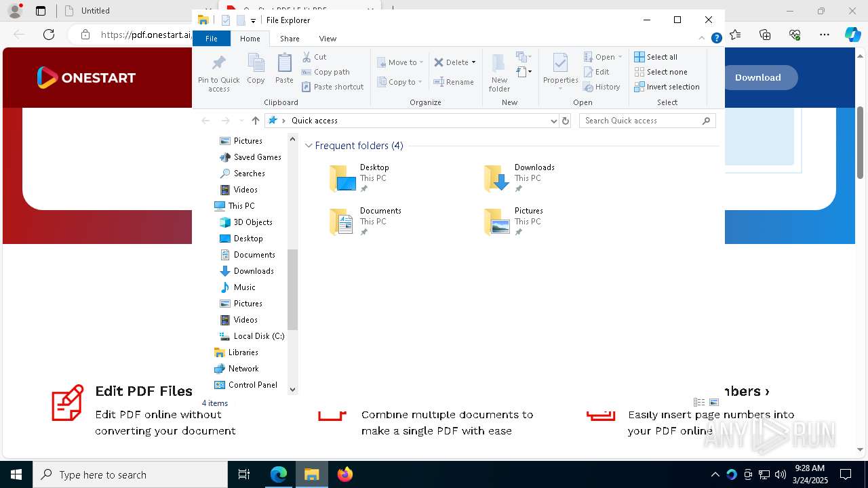Click the Rename command
The image size is (868, 488).
click(454, 82)
